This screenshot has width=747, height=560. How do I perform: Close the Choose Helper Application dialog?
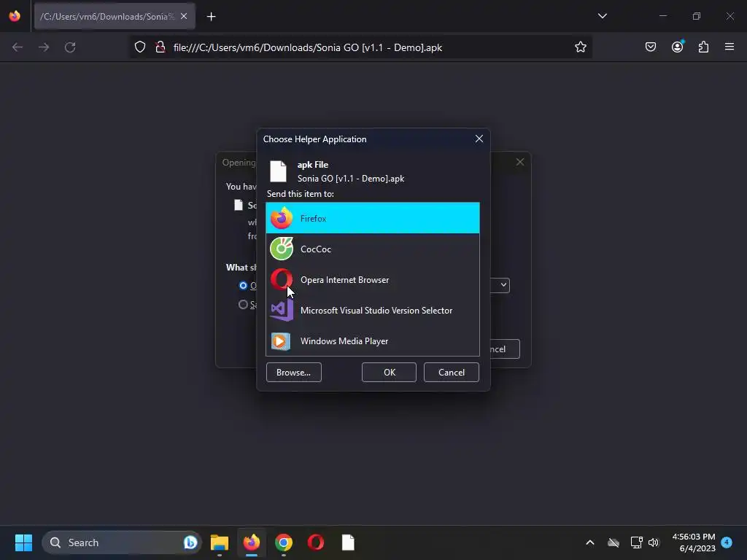pyautogui.click(x=479, y=139)
